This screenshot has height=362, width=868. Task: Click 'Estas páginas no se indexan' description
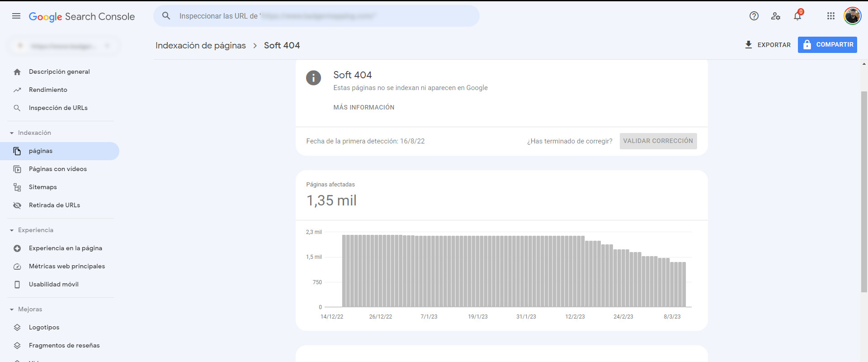(410, 88)
